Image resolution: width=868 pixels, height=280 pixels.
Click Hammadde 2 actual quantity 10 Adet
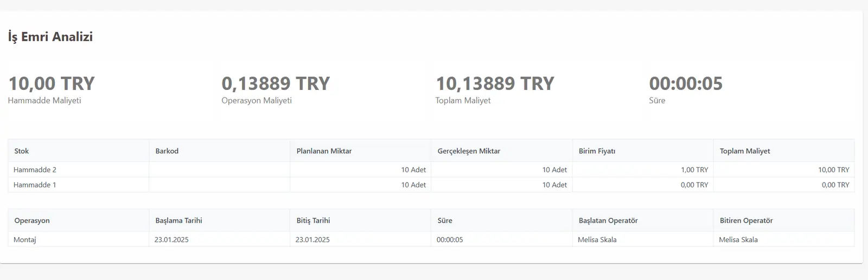(554, 170)
